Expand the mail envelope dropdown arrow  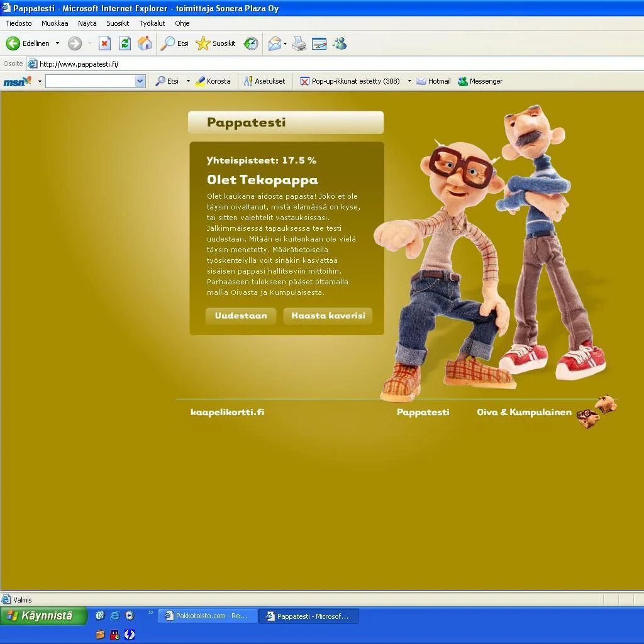click(285, 43)
